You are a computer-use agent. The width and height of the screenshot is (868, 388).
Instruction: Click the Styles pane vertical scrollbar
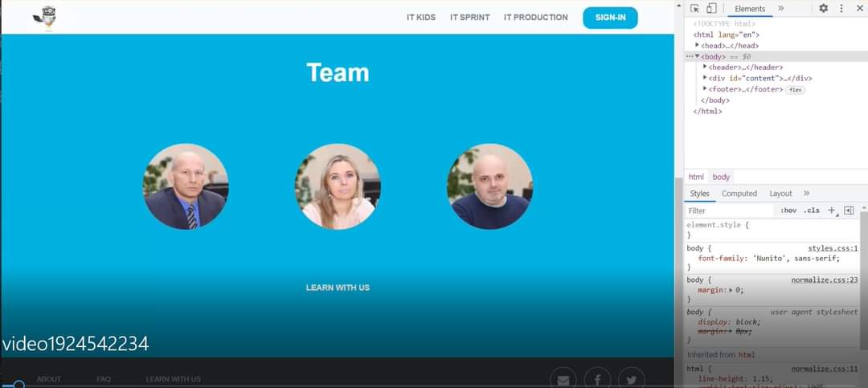(864, 282)
